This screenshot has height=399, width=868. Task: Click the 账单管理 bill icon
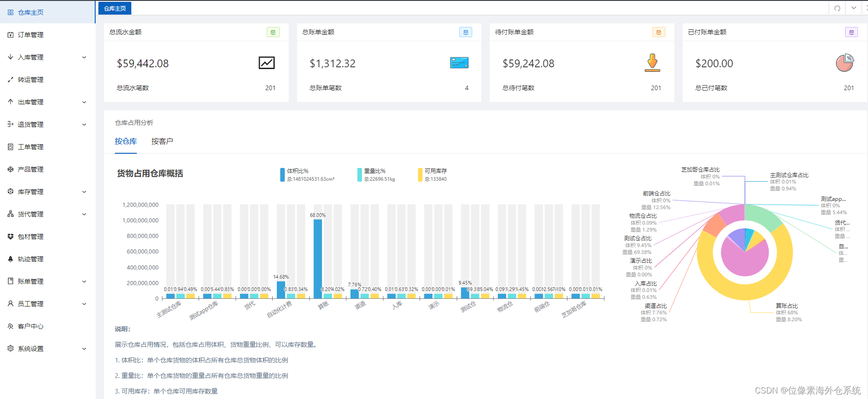[10, 281]
